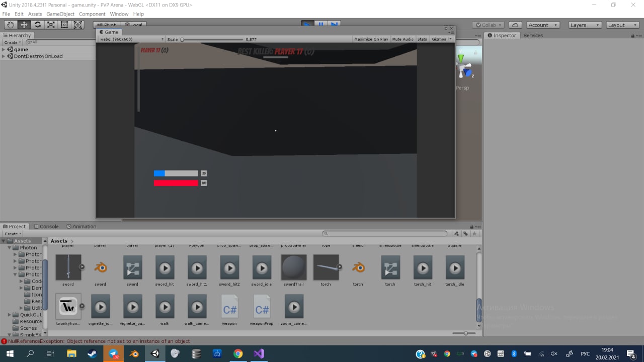Image resolution: width=644 pixels, height=362 pixels.
Task: Toggle Gizmos in the Game view
Action: click(x=439, y=39)
